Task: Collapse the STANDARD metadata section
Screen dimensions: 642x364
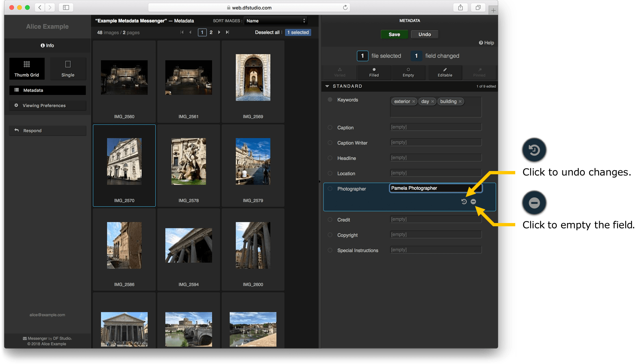Action: click(x=327, y=86)
